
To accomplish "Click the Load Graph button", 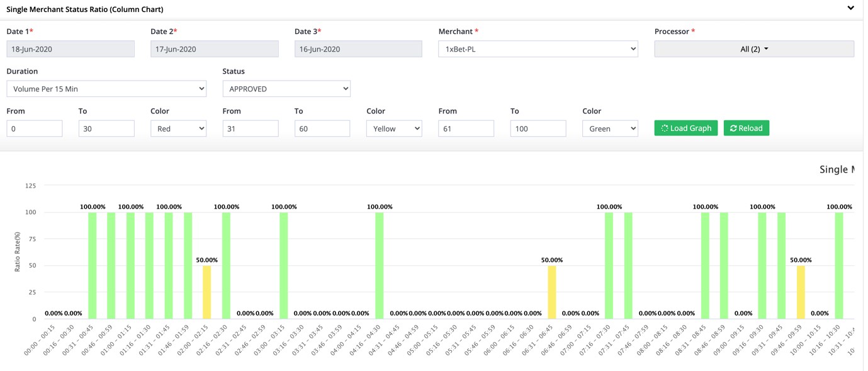I will coord(685,128).
